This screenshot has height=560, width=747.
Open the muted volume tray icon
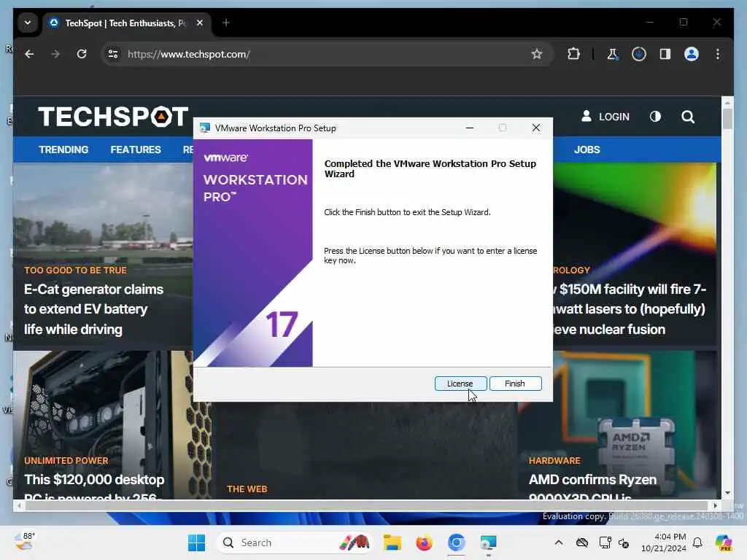click(x=624, y=542)
